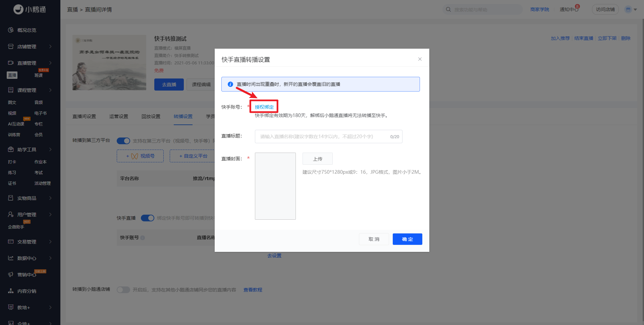Viewport: 644px width, 325px height.
Task: Click the 上传 cover button
Action: (x=318, y=159)
